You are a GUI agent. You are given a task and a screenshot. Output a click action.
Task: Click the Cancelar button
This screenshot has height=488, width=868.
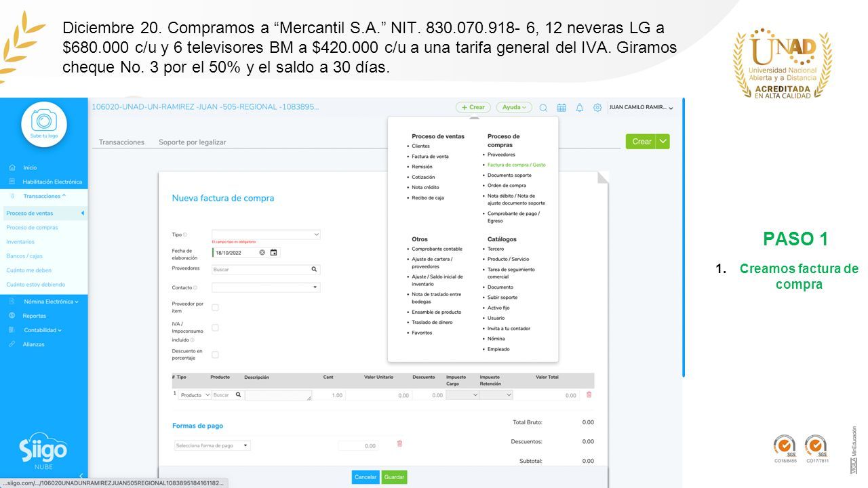point(366,477)
